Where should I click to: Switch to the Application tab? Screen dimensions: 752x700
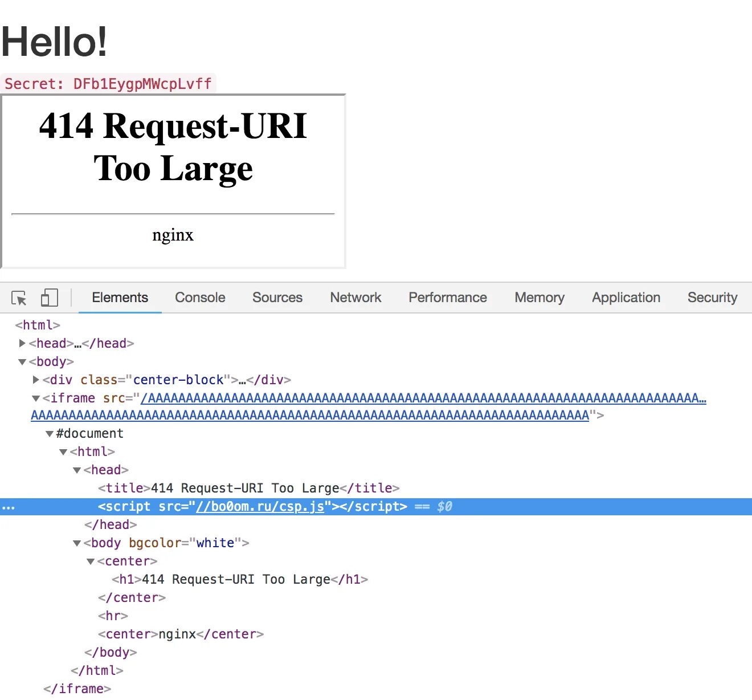[x=626, y=298]
